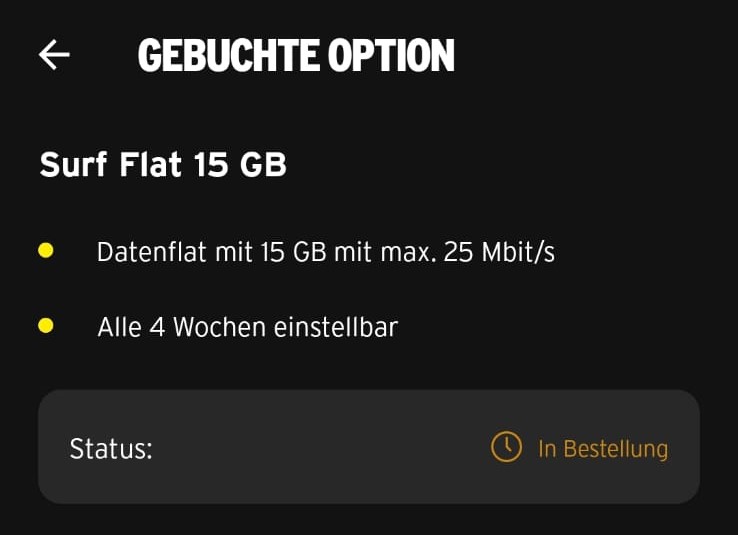Tap the middle of the Status card
The image size is (738, 535).
[368, 447]
